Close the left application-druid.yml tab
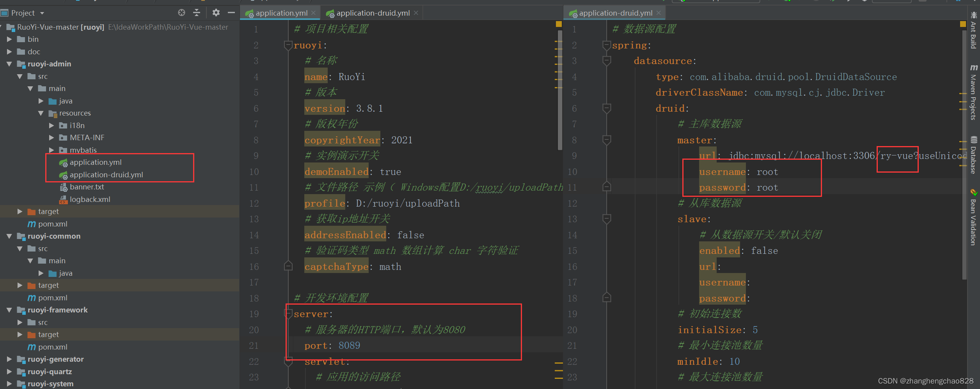This screenshot has height=389, width=980. pos(416,13)
